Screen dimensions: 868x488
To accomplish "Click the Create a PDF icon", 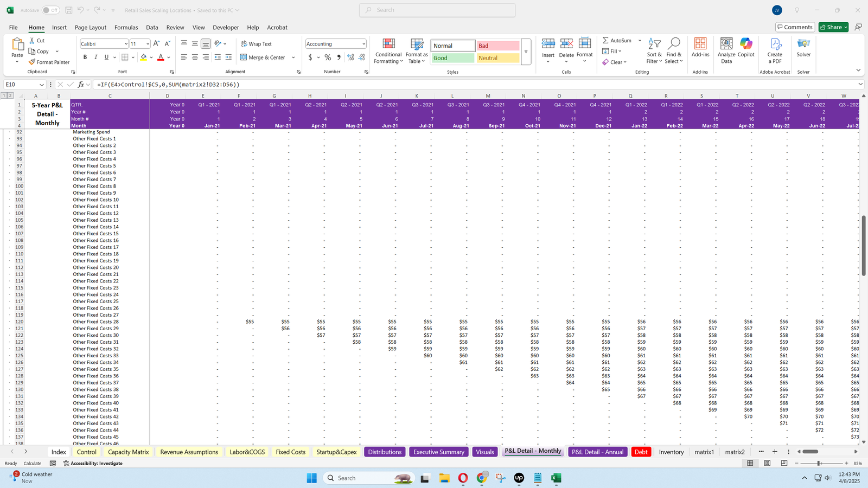I will pos(775,44).
